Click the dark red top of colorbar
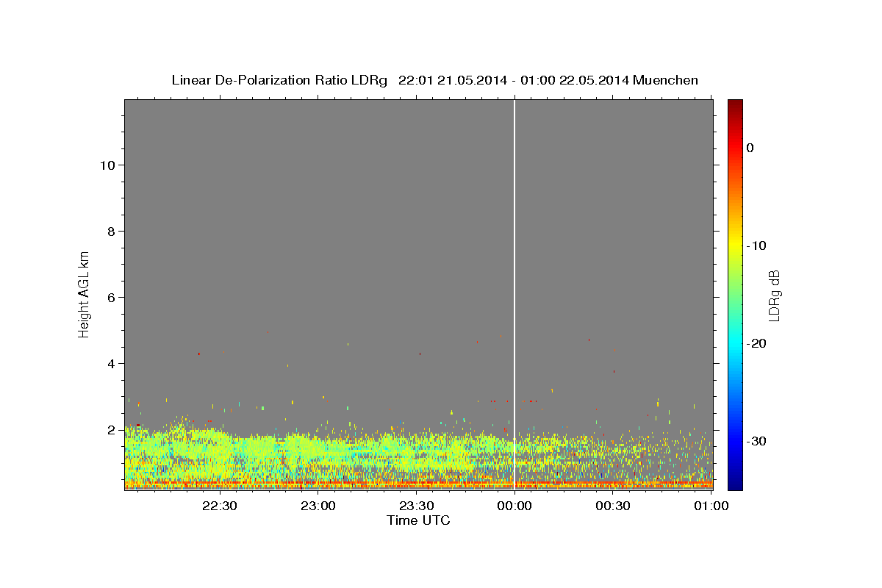The height and width of the screenshot is (588, 882). pyautogui.click(x=735, y=104)
